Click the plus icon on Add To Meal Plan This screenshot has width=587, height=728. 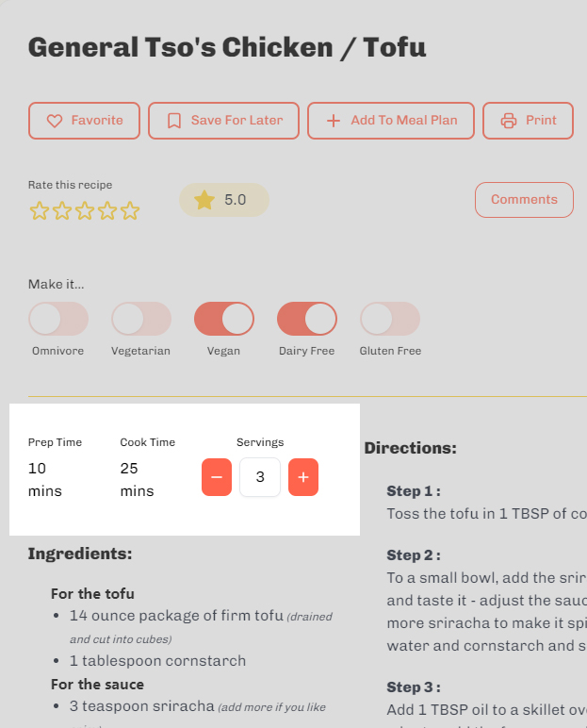[x=334, y=121]
